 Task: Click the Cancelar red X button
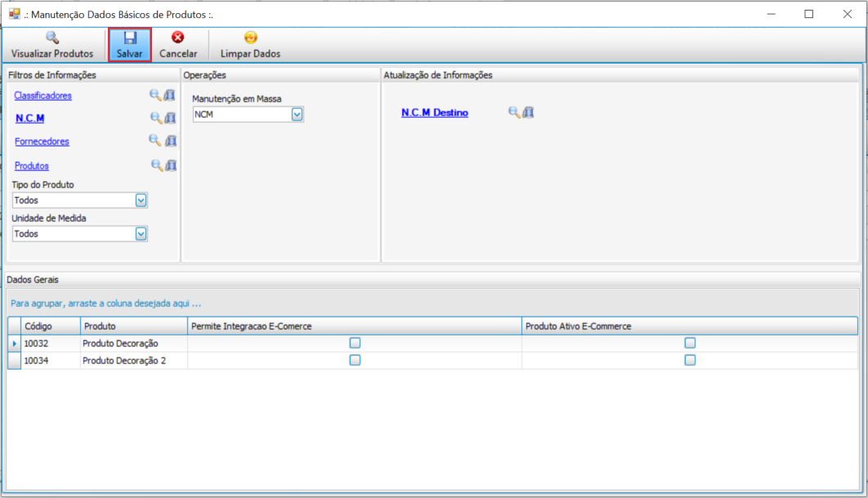pyautogui.click(x=177, y=45)
